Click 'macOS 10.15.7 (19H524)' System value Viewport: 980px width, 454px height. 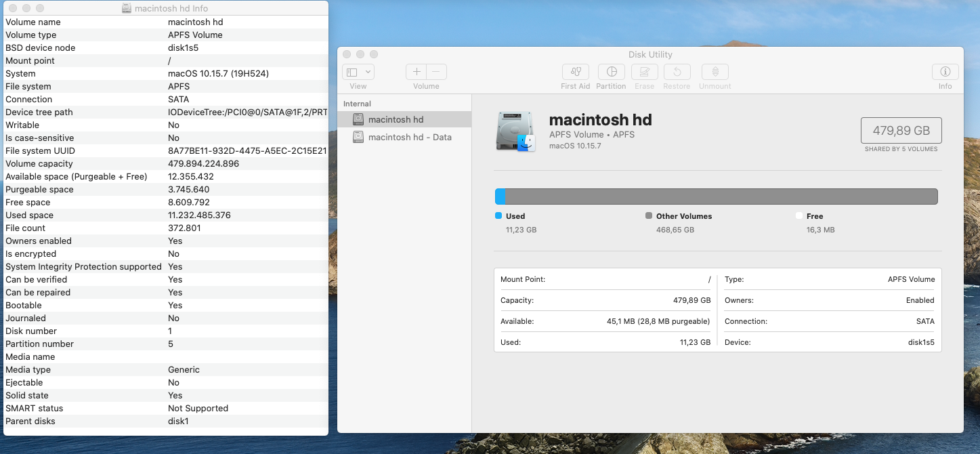point(218,73)
